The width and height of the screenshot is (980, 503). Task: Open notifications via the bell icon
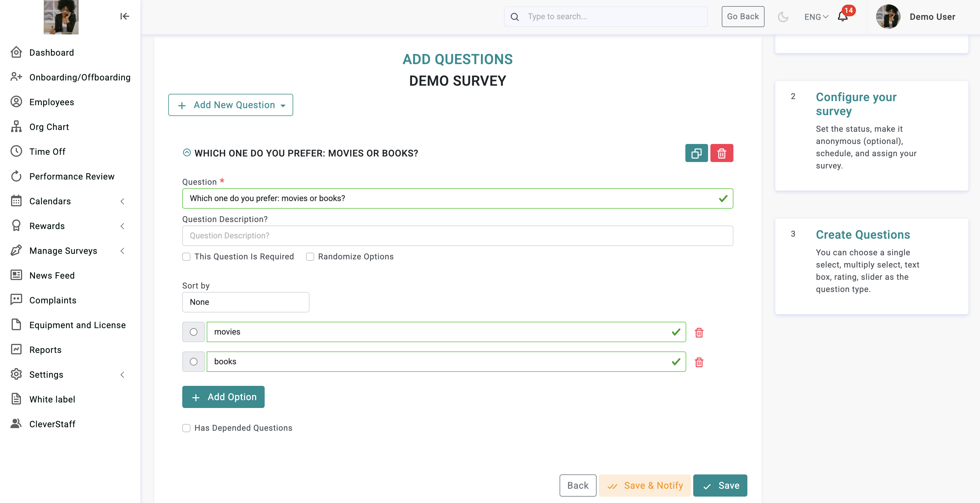[843, 16]
